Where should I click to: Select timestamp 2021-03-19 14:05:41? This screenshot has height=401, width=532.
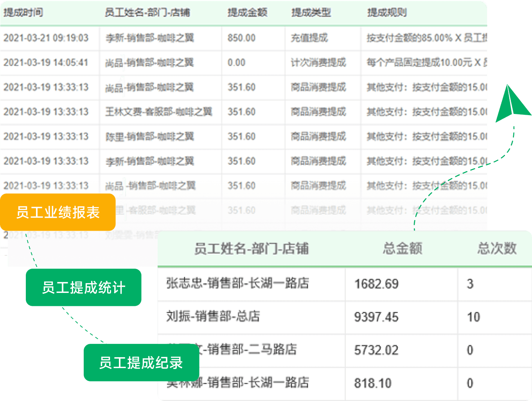coord(46,63)
